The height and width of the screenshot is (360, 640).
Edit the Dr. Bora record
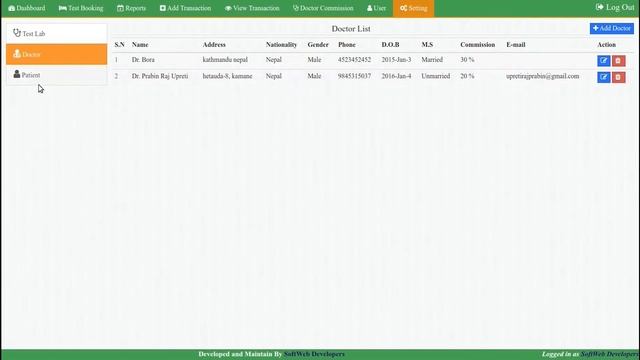pos(603,61)
